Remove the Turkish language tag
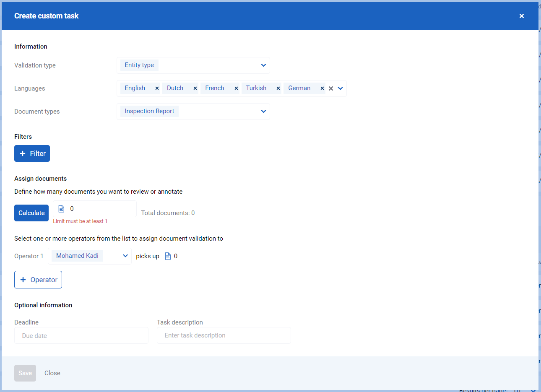The image size is (541, 392). pos(278,88)
